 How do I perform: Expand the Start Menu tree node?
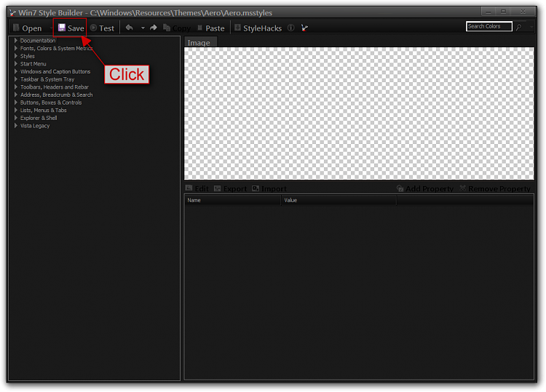click(x=16, y=64)
